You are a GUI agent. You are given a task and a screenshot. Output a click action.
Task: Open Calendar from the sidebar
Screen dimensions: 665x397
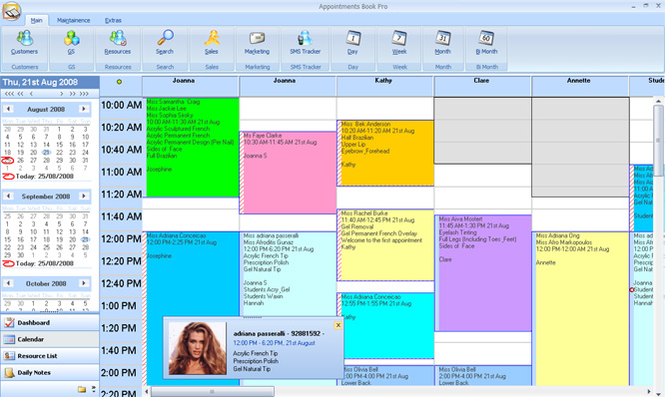coord(50,339)
